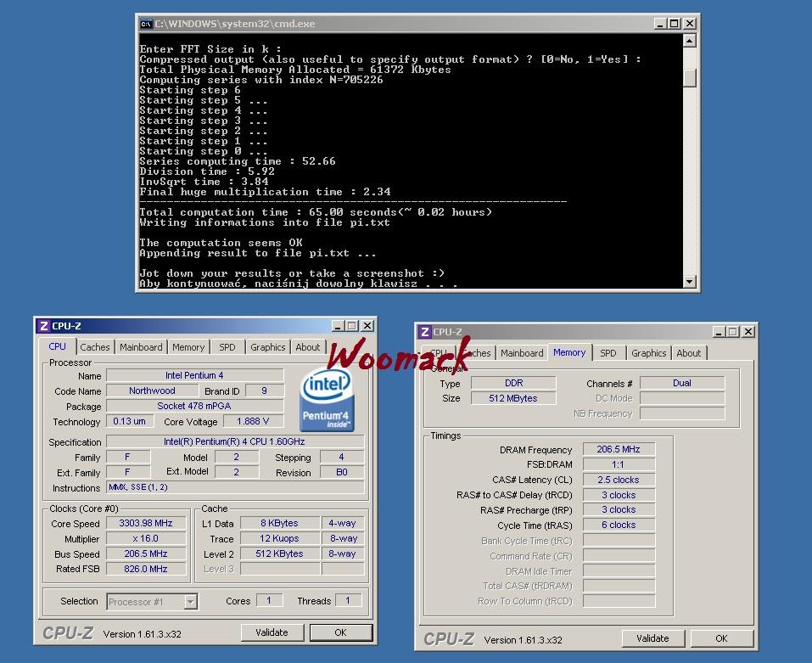Click the Bus Speed value '206.5 MHz'
The width and height of the screenshot is (812, 663).
coord(146,553)
